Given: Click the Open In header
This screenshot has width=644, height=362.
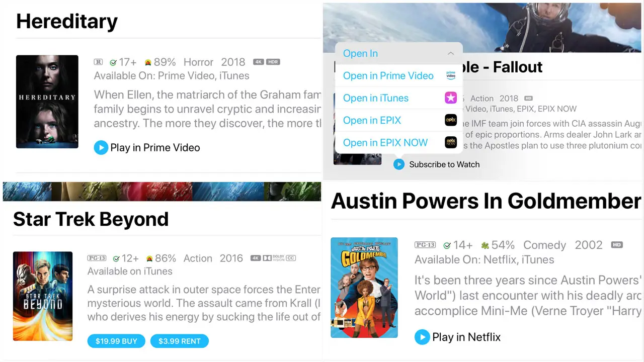Looking at the screenshot, I should [x=399, y=53].
